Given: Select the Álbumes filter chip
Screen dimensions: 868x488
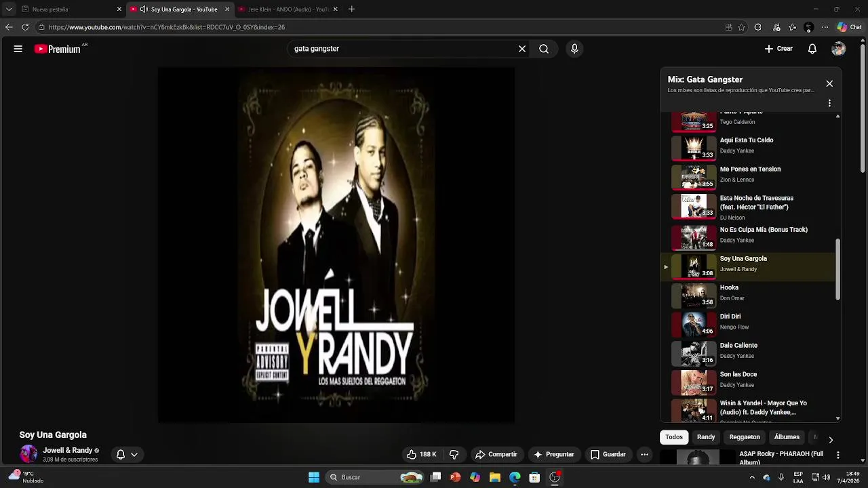Looking at the screenshot, I should coord(787,437).
